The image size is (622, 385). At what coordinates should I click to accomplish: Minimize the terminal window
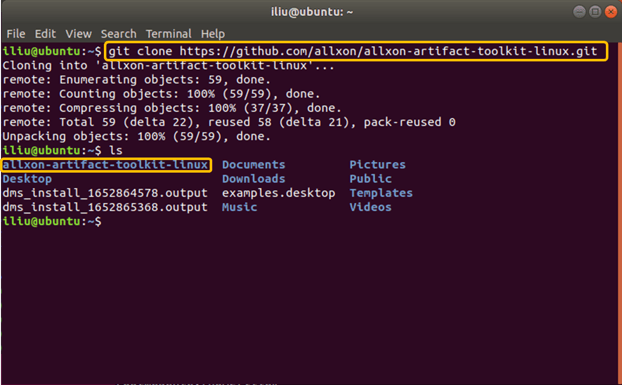579,12
